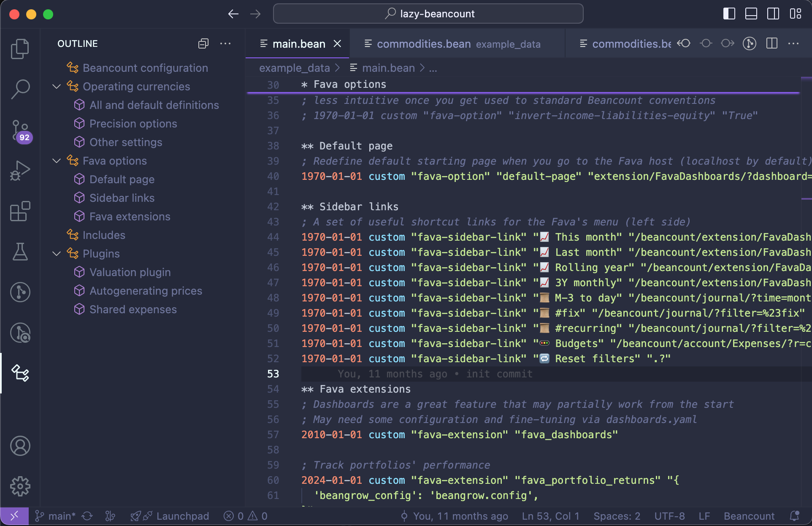Split the editor to the right
This screenshot has height=526, width=812.
(772, 43)
